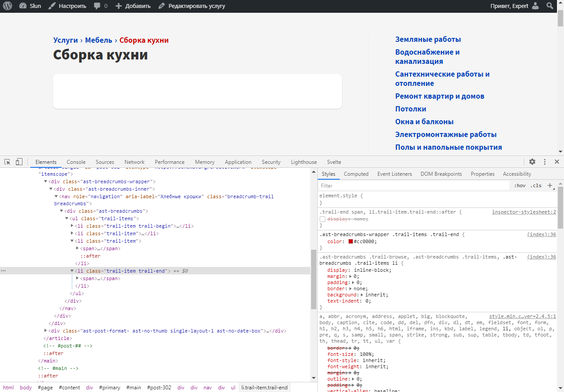The image size is (564, 392).
Task: Open the Привет, Expert user menu
Action: click(515, 6)
